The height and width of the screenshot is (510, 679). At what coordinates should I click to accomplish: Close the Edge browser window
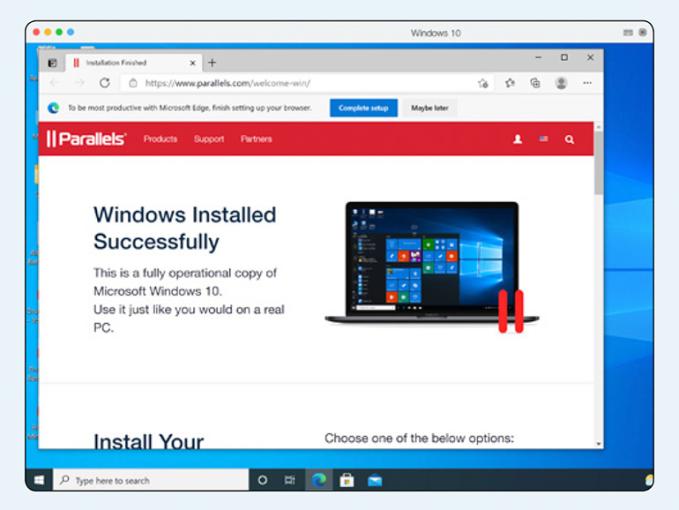(590, 57)
